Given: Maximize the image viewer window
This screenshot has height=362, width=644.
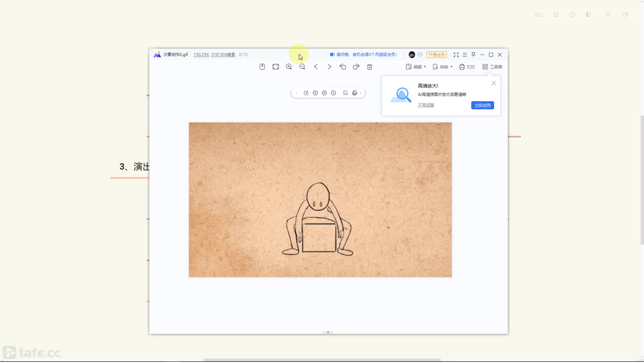Looking at the screenshot, I should point(491,55).
